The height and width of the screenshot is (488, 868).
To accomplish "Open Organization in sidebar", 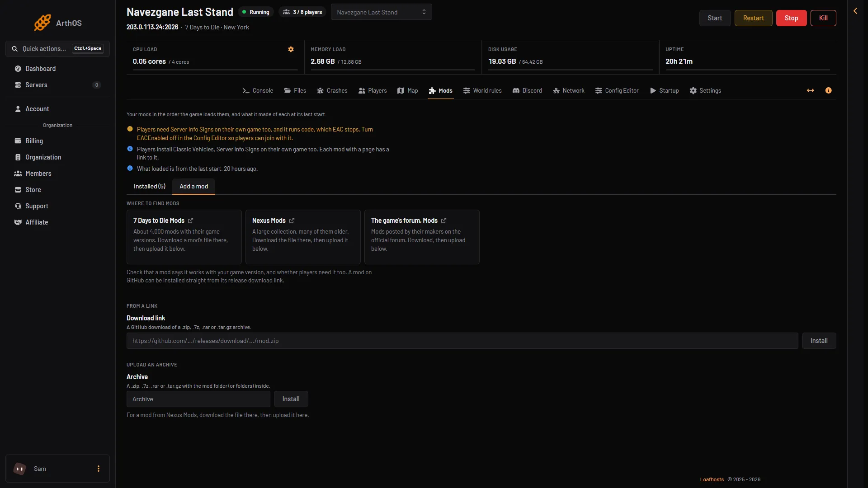I will [x=57, y=157].
